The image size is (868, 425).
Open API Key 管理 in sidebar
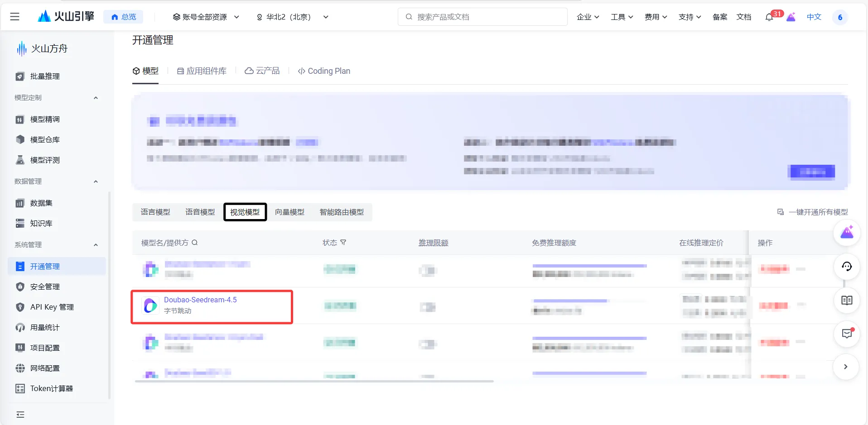point(51,307)
